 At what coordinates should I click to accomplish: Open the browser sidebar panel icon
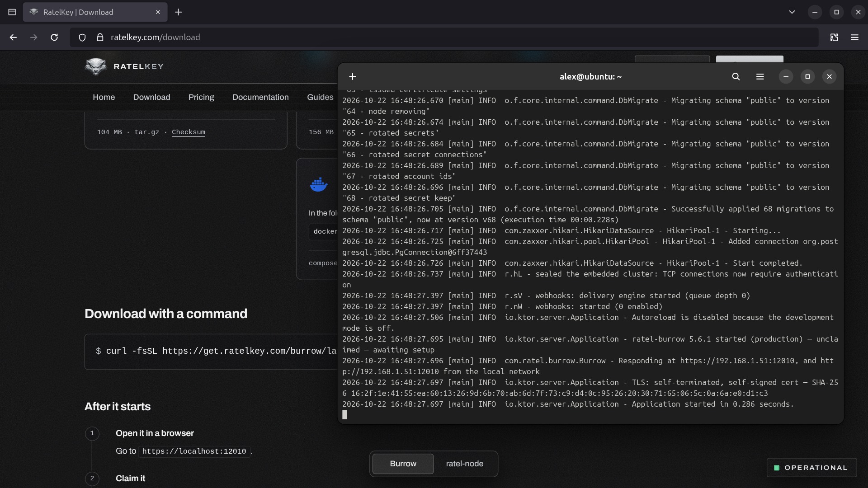pos(12,12)
